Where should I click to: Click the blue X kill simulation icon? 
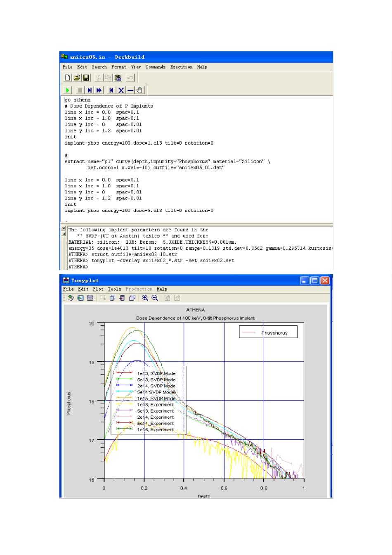point(121,90)
